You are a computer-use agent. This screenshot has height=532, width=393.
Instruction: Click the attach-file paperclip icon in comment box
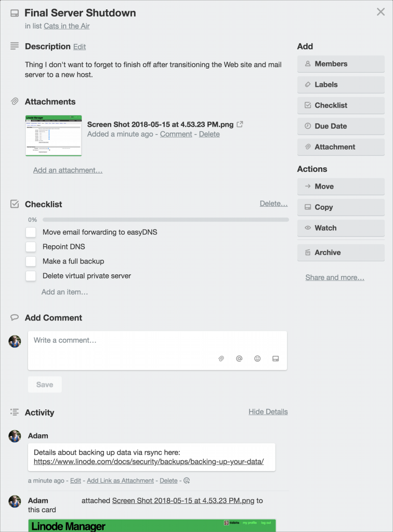point(221,358)
